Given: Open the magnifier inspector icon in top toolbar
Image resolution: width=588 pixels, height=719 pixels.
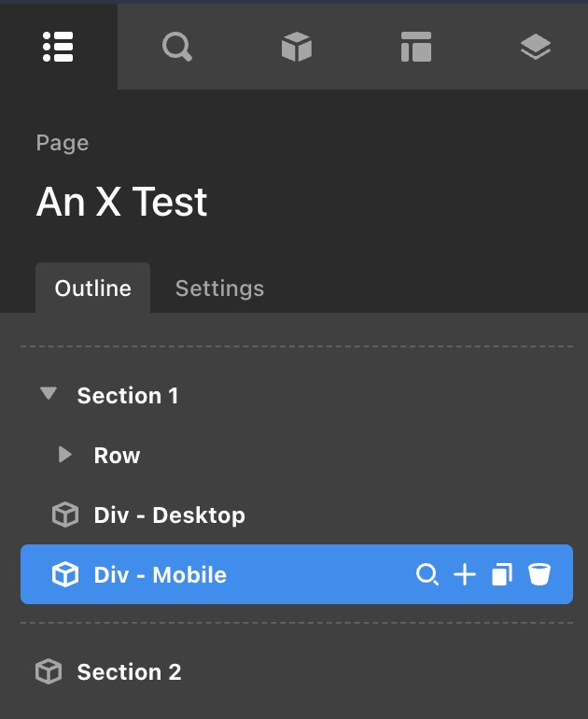Looking at the screenshot, I should point(176,46).
